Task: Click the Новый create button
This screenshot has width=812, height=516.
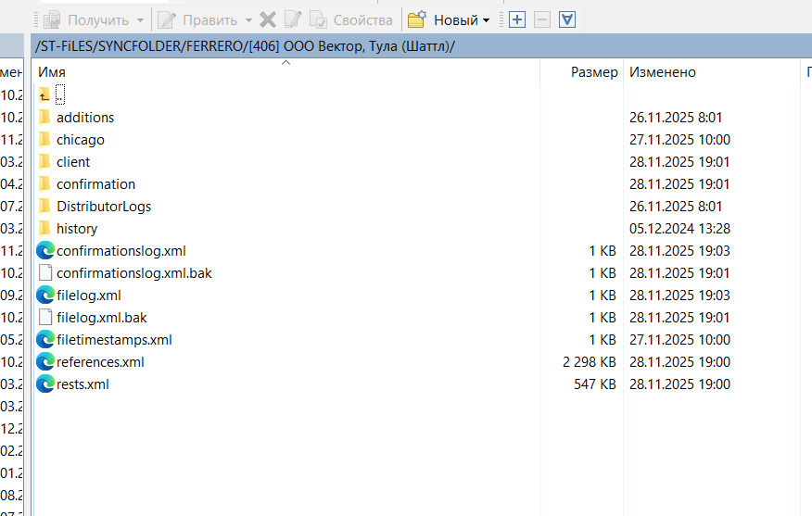Action: click(443, 20)
